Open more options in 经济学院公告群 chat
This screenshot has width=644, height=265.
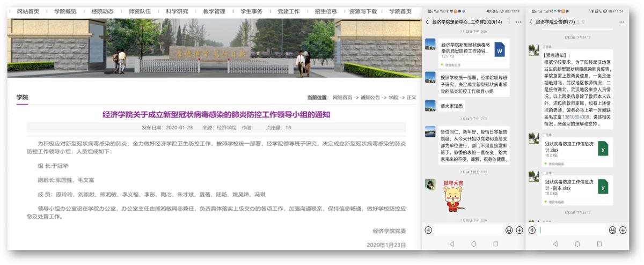621,22
